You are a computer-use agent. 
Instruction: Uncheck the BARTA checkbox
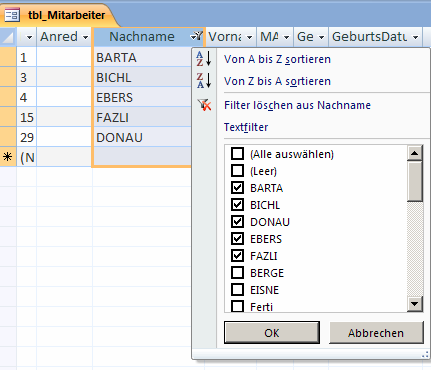[237, 188]
